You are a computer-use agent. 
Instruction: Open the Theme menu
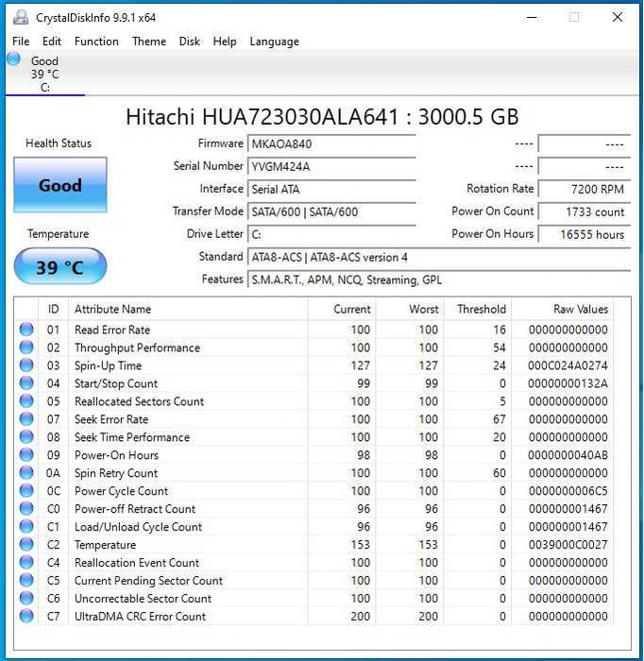(x=149, y=42)
